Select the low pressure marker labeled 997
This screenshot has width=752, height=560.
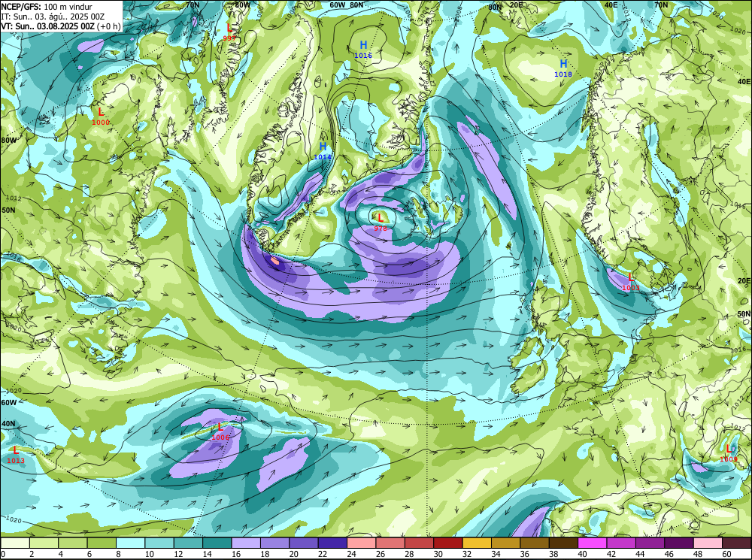(229, 32)
